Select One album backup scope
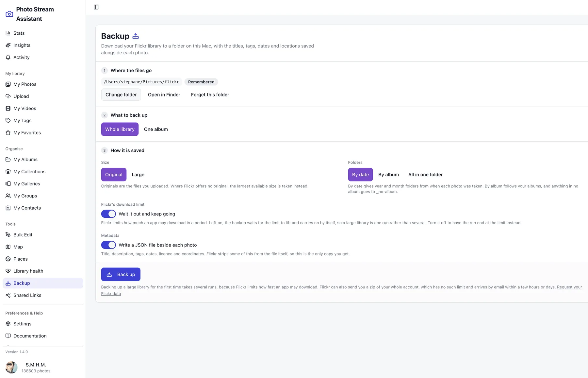The height and width of the screenshot is (378, 588). tap(156, 129)
